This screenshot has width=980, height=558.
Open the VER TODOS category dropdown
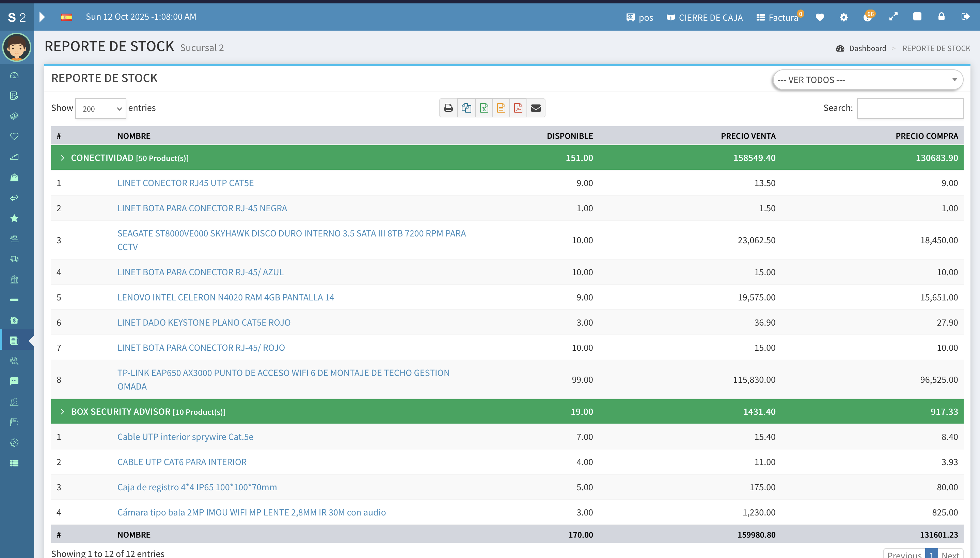tap(867, 80)
